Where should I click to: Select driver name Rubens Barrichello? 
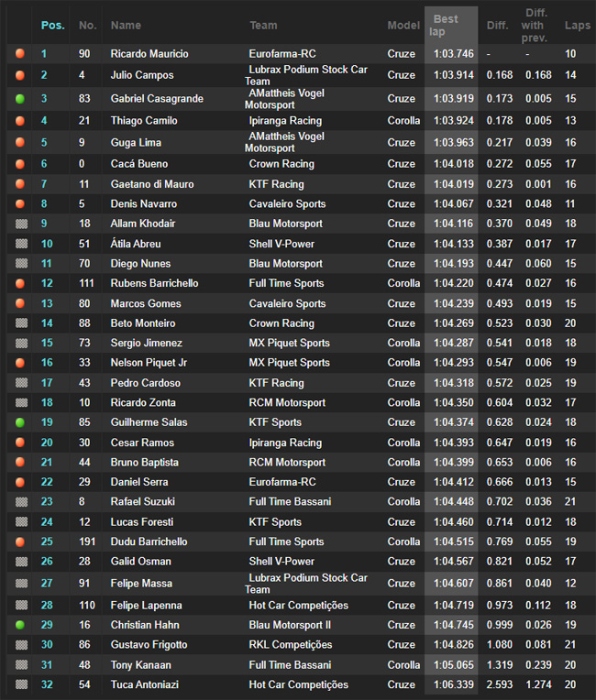155,283
